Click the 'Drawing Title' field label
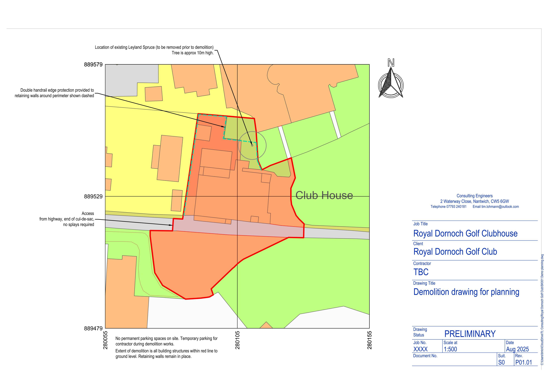The height and width of the screenshot is (392, 555). 424,283
